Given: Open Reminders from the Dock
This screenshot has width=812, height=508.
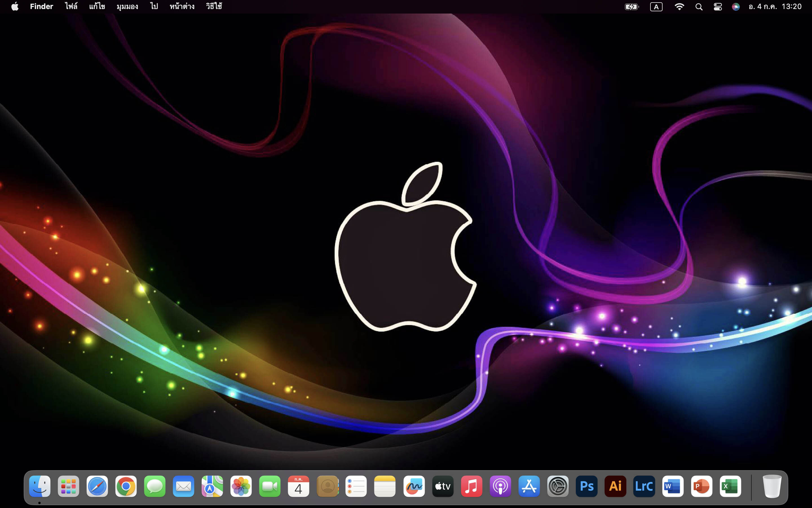Looking at the screenshot, I should 356,486.
